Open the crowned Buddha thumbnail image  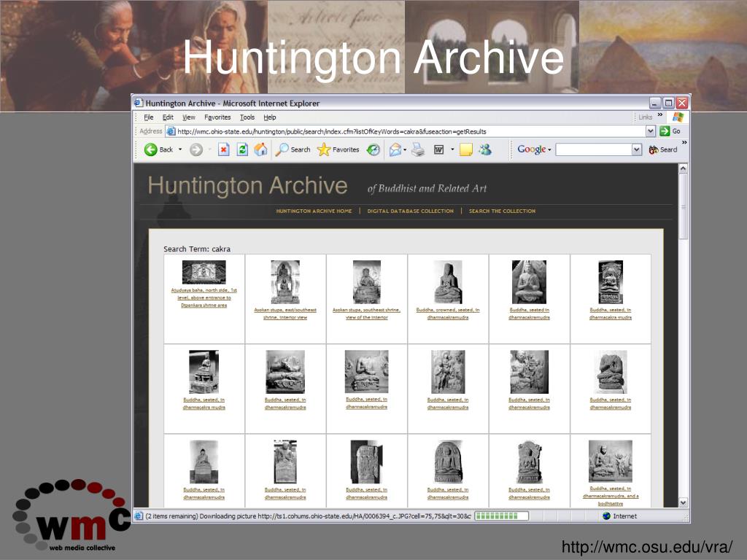click(x=448, y=282)
